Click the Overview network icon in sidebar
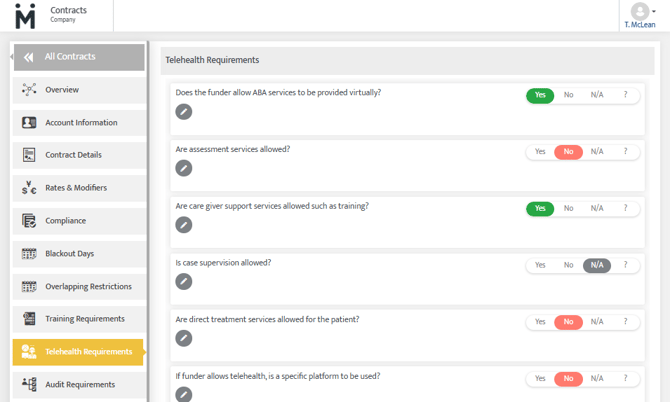 [29, 90]
